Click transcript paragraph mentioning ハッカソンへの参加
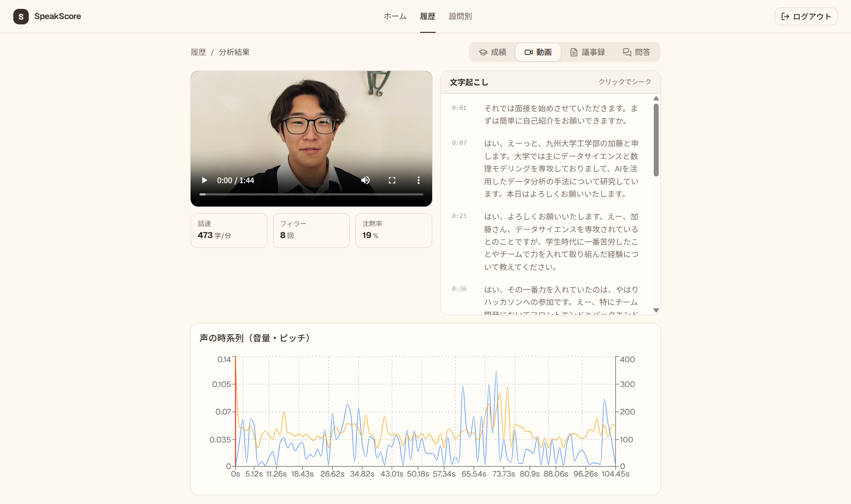851x504 pixels. 561,299
